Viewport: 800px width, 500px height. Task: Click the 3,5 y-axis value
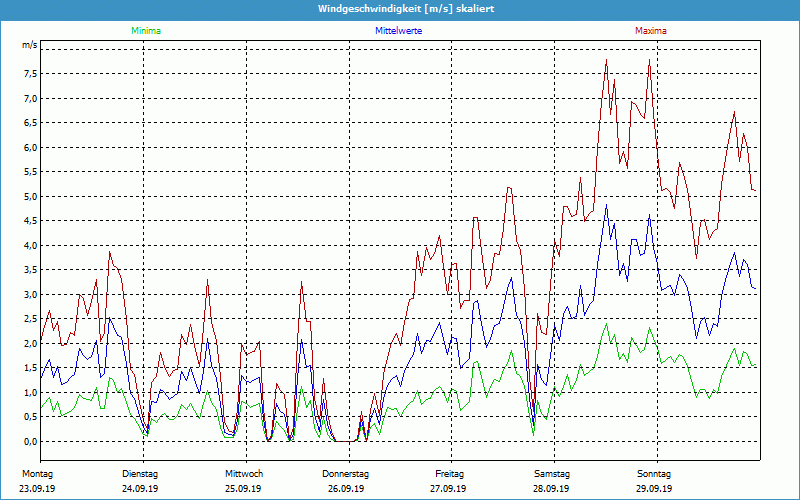pyautogui.click(x=31, y=270)
